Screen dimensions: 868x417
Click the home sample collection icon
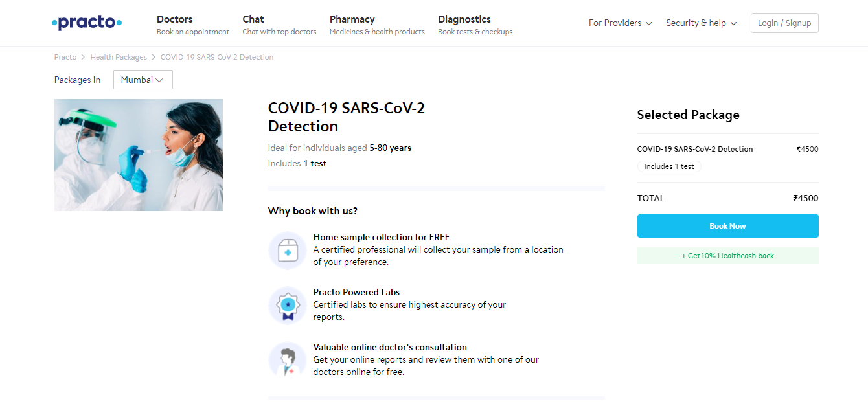(288, 251)
